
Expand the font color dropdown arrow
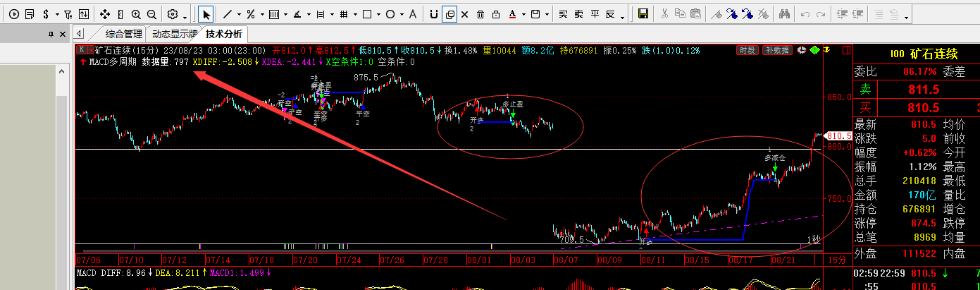tap(523, 15)
